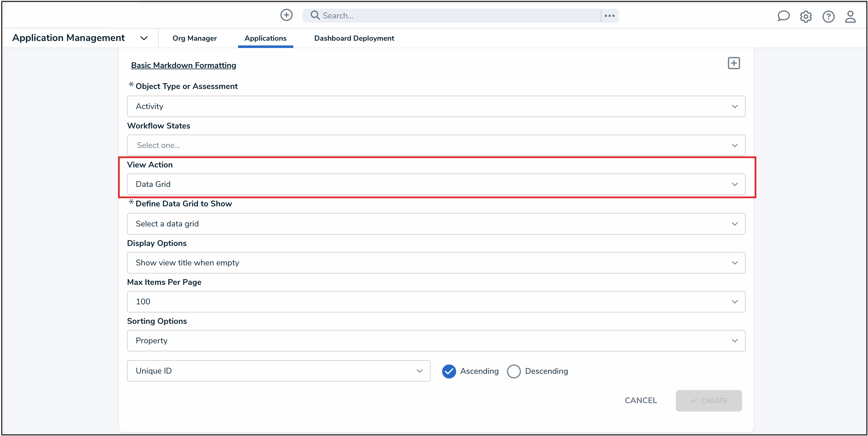The image size is (868, 436).
Task: Click the search magnifier icon
Action: (x=315, y=15)
